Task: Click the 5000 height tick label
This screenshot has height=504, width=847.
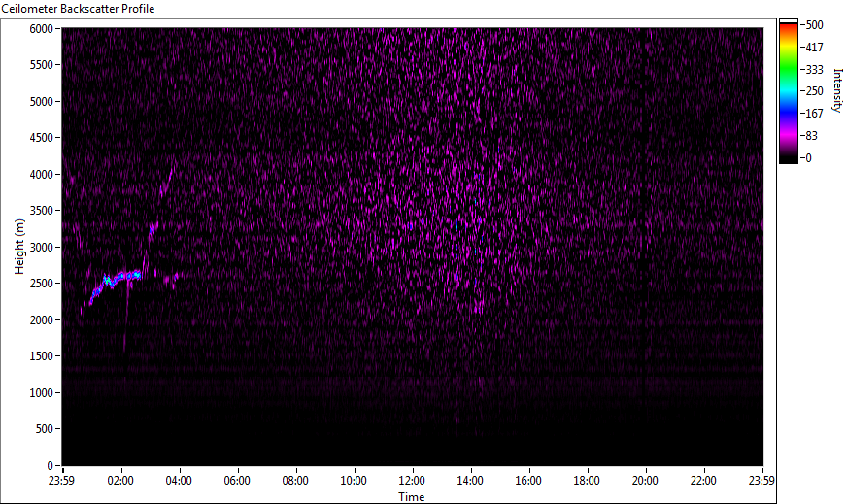Action: coord(41,102)
